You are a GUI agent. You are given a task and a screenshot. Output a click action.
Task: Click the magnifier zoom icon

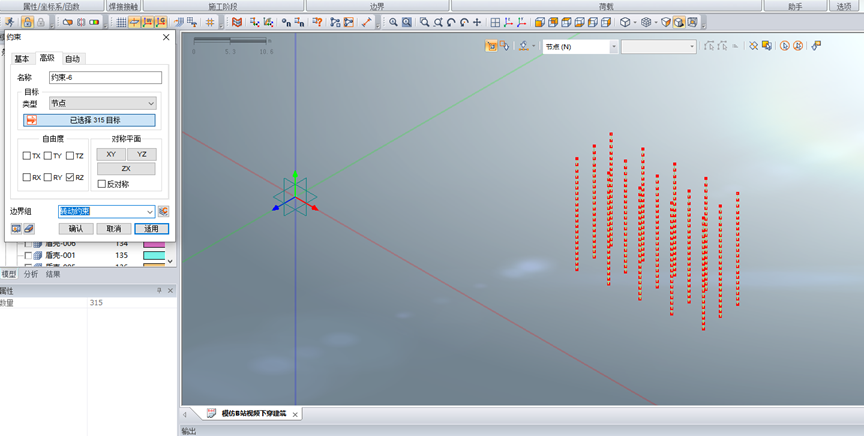(393, 23)
